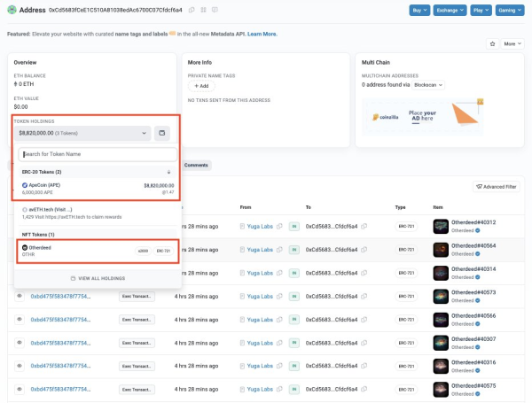Expand the More options dropdown

coord(512,43)
